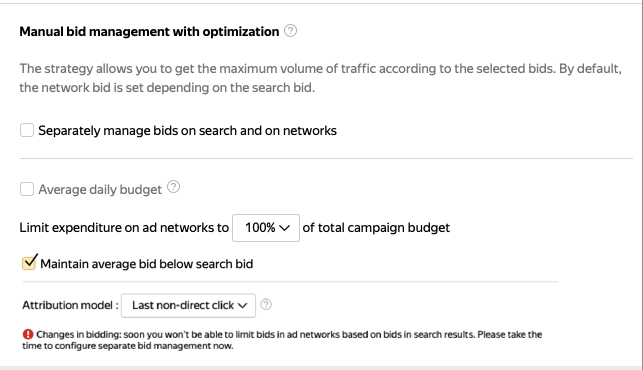Image resolution: width=643 pixels, height=370 pixels.
Task: Uncheck Maintain average bid below search bid
Action: (x=29, y=263)
